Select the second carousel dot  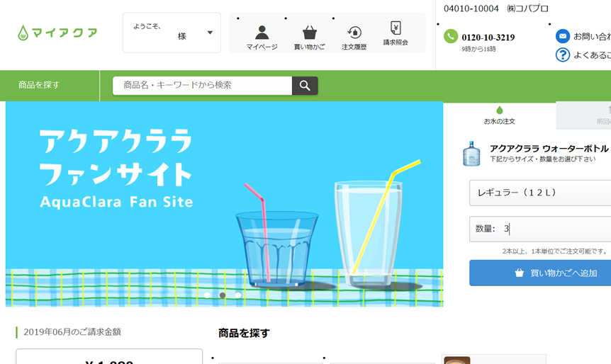pos(223,295)
